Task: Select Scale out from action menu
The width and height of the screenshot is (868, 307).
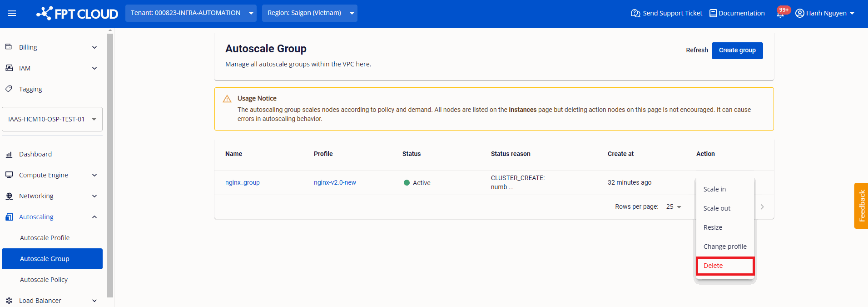Action: point(725,208)
